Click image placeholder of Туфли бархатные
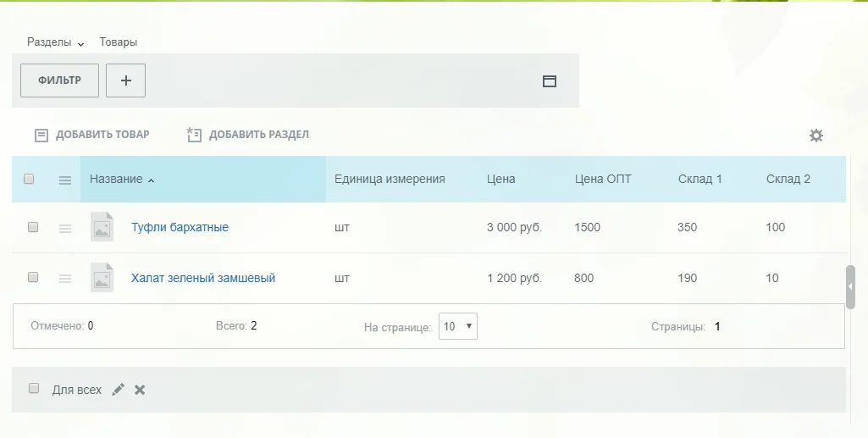The image size is (868, 438). coord(102,227)
